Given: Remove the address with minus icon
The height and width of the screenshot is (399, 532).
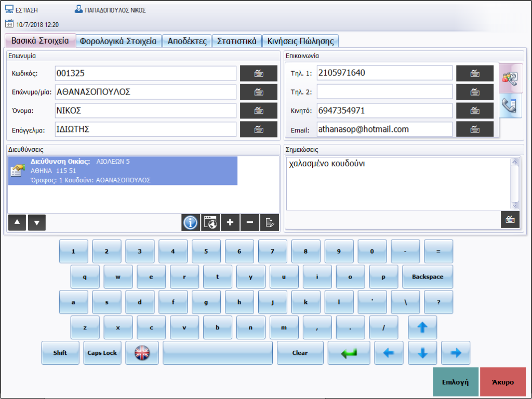Looking at the screenshot, I should [250, 222].
